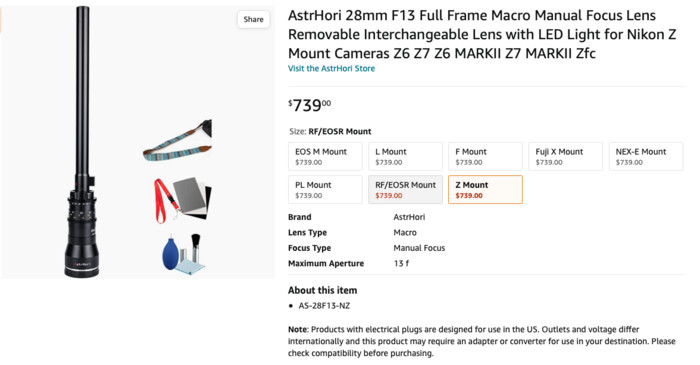700x365 pixels.
Task: Pick the Fuji X Mount option
Action: pyautogui.click(x=566, y=156)
